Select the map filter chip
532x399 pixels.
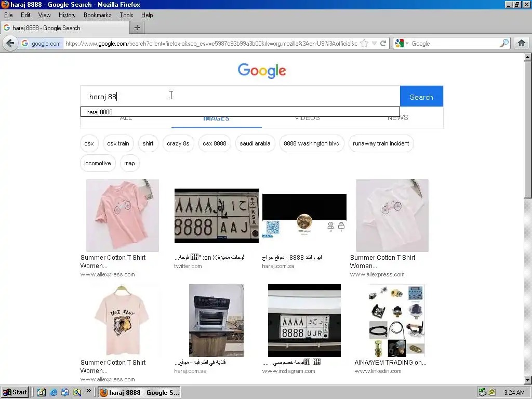tap(129, 163)
